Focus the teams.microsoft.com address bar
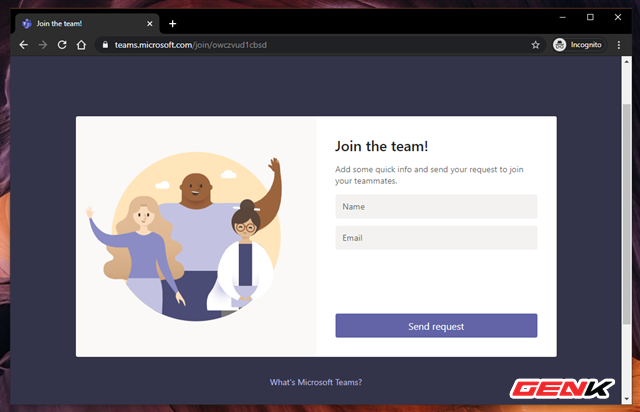 (x=300, y=45)
